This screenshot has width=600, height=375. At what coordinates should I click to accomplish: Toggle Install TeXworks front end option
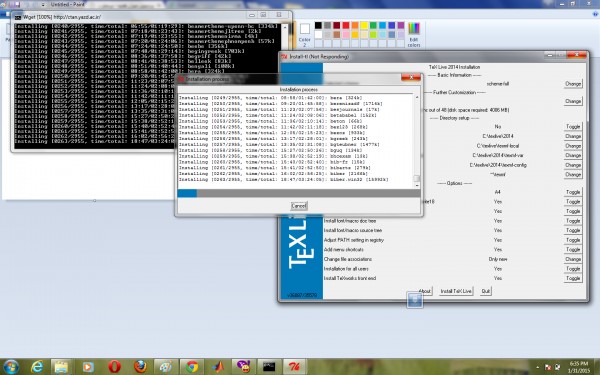[x=573, y=278]
